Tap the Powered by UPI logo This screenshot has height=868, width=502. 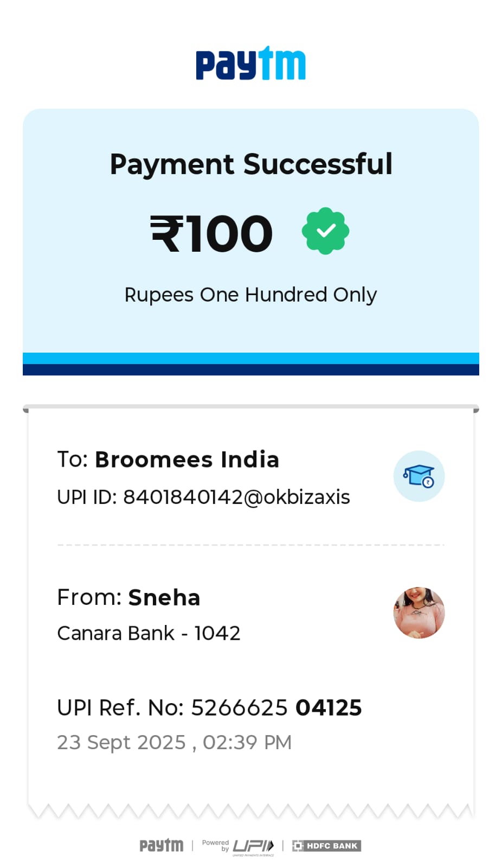pos(238,846)
